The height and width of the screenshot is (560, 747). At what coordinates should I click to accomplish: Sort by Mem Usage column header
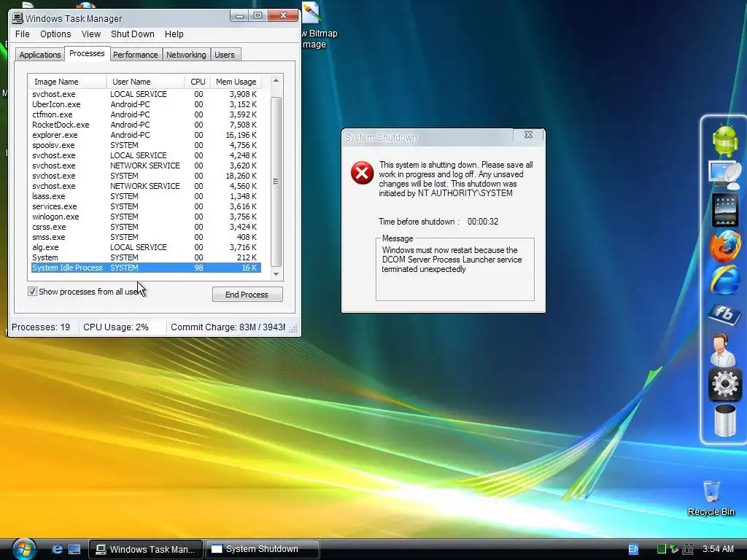pos(236,82)
